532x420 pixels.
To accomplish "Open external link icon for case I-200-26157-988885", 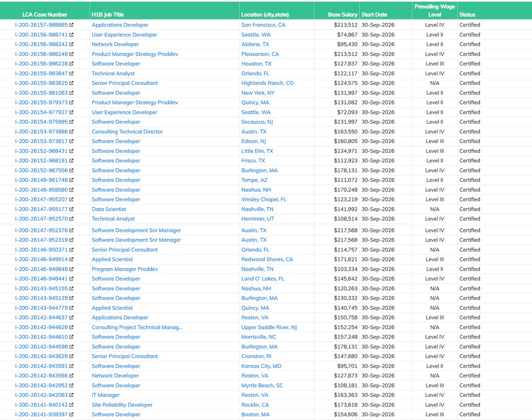I will [x=71, y=25].
